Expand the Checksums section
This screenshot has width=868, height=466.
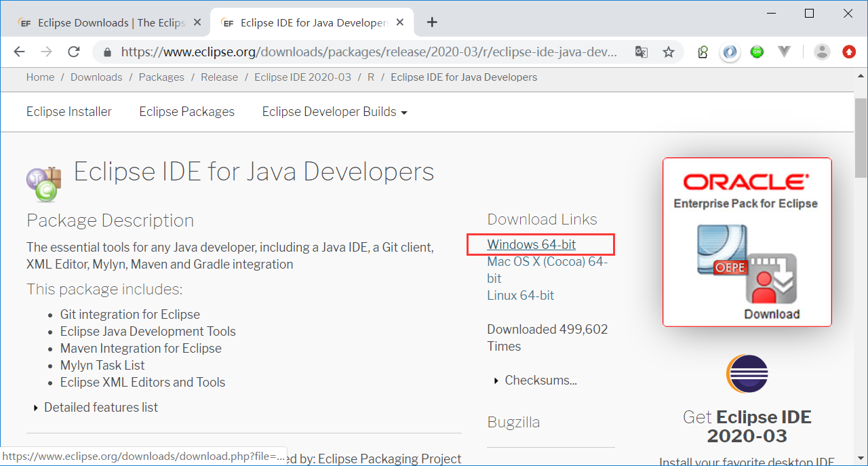[x=536, y=381]
